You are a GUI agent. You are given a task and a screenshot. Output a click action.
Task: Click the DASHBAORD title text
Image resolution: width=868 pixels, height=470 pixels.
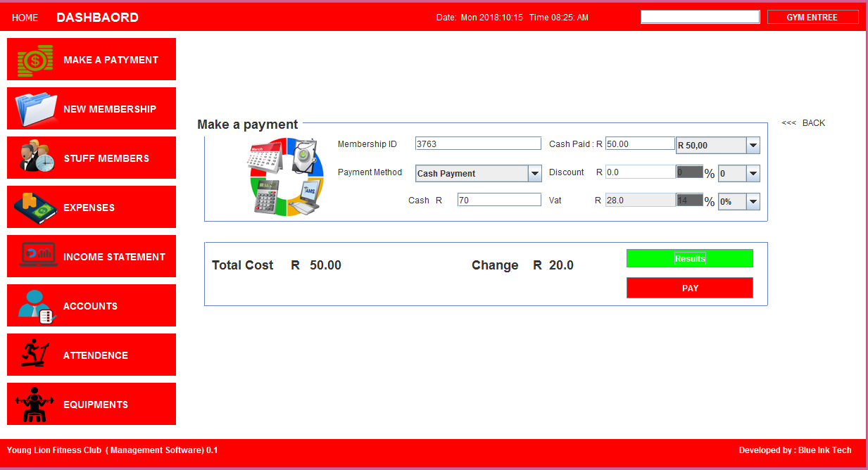97,18
